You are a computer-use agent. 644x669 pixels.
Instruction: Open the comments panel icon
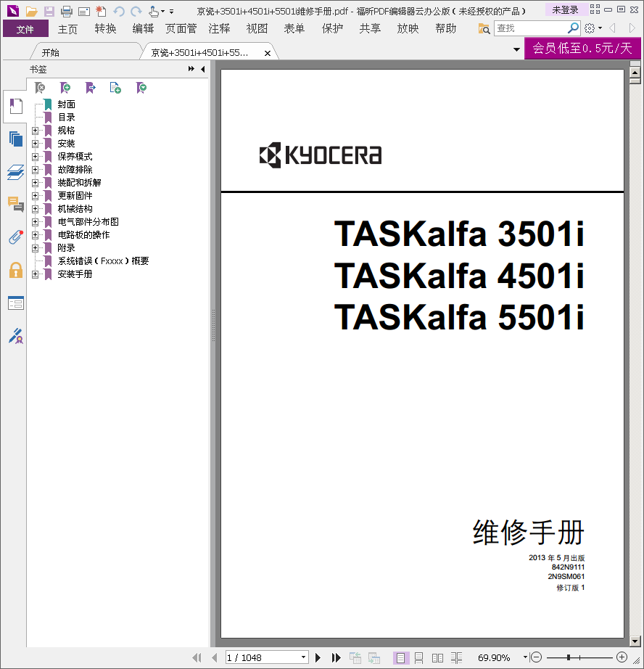tap(16, 205)
